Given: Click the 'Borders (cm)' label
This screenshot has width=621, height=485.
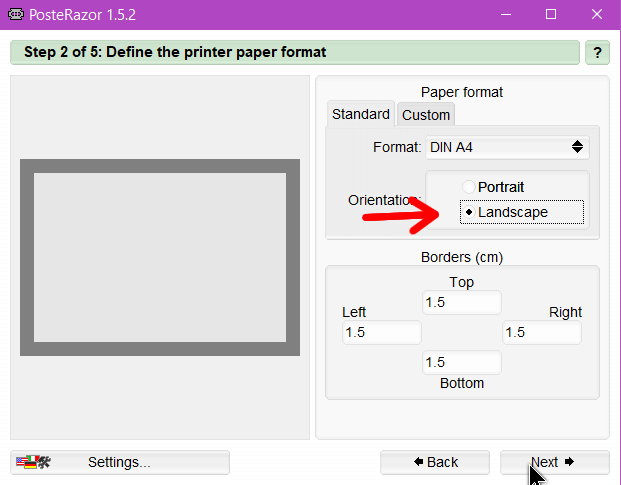Looking at the screenshot, I should (x=462, y=257).
